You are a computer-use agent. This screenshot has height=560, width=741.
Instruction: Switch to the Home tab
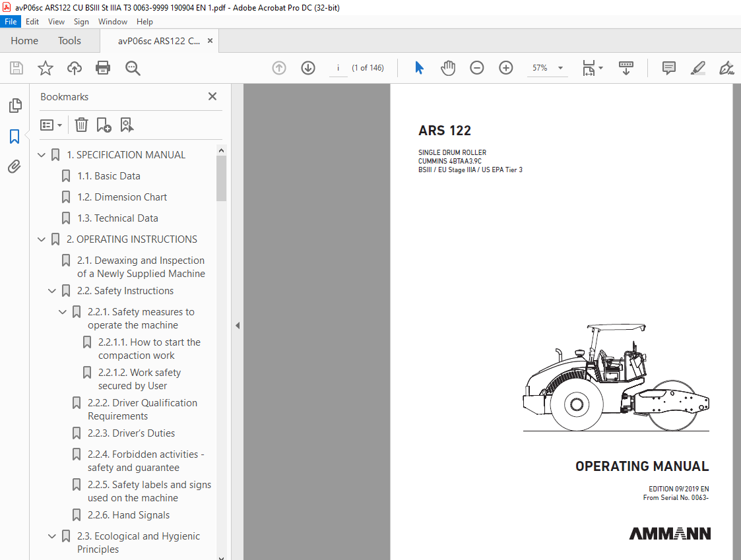pos(24,41)
